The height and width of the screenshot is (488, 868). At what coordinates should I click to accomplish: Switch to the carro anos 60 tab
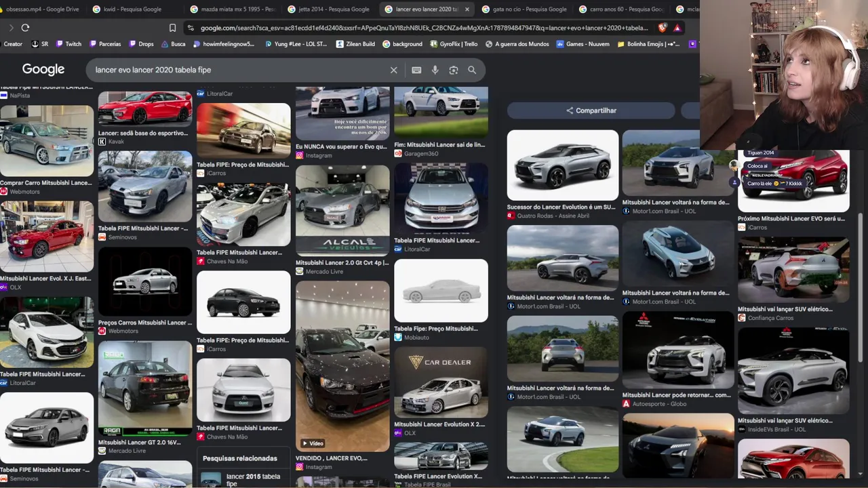pos(622,9)
